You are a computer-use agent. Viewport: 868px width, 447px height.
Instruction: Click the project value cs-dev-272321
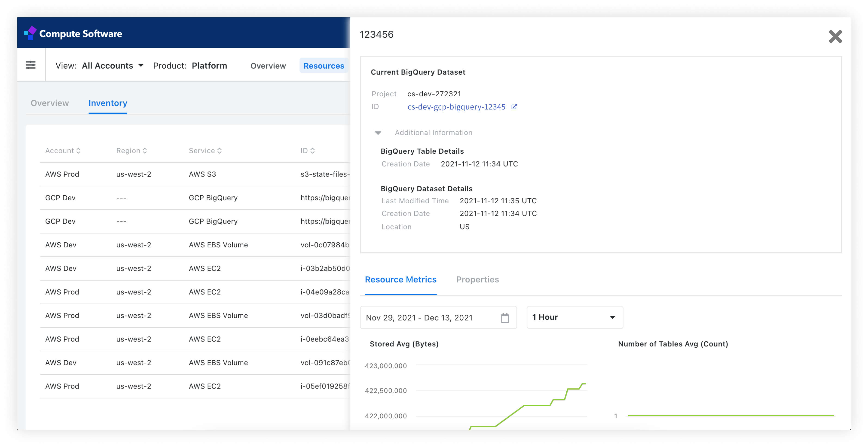click(x=434, y=94)
